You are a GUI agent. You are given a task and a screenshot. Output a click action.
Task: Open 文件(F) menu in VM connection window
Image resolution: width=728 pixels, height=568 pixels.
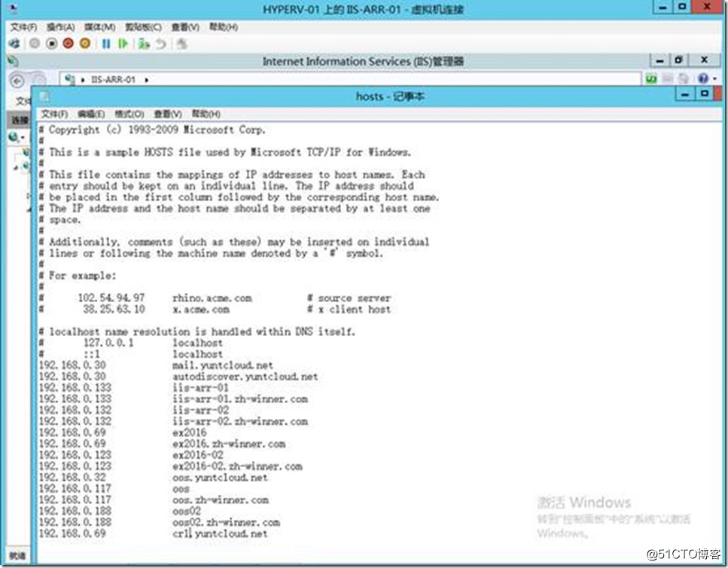point(23,27)
